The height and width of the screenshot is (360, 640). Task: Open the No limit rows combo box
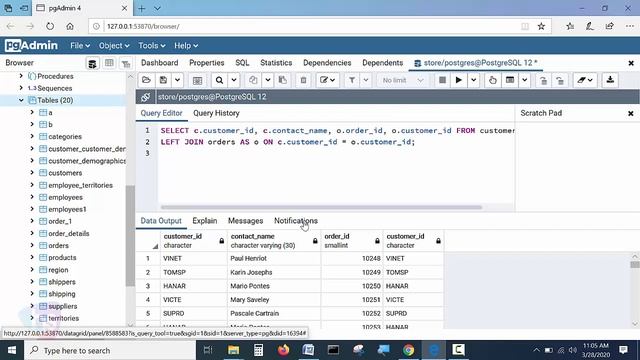pyautogui.click(x=402, y=80)
